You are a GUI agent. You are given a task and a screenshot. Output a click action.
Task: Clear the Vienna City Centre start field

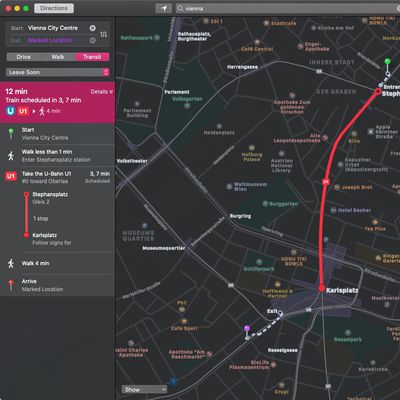tap(93, 28)
